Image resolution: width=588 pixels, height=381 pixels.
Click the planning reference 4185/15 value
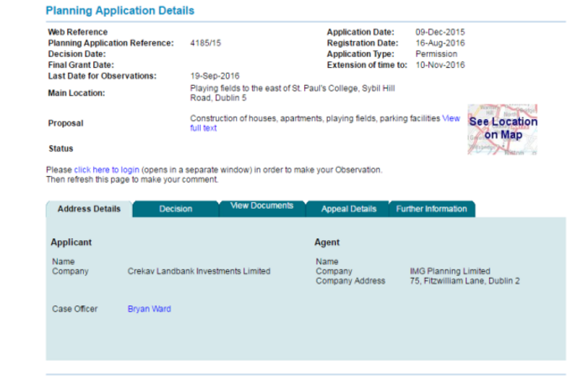click(x=206, y=43)
